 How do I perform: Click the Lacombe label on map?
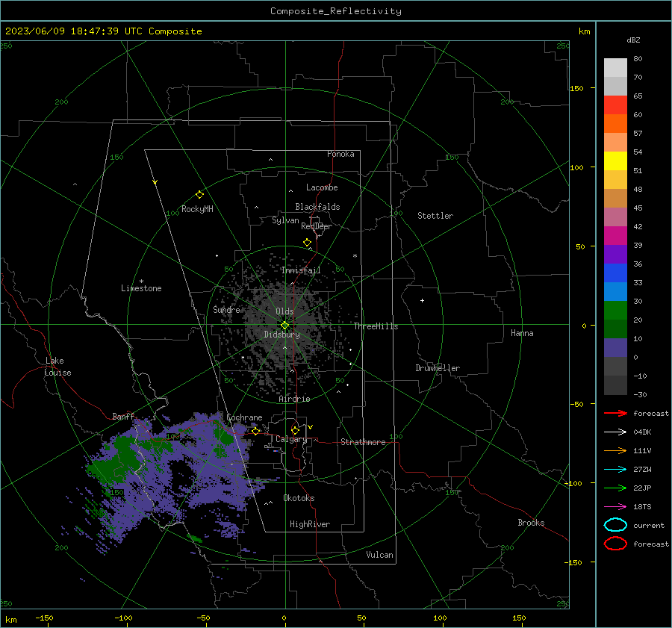(x=322, y=187)
